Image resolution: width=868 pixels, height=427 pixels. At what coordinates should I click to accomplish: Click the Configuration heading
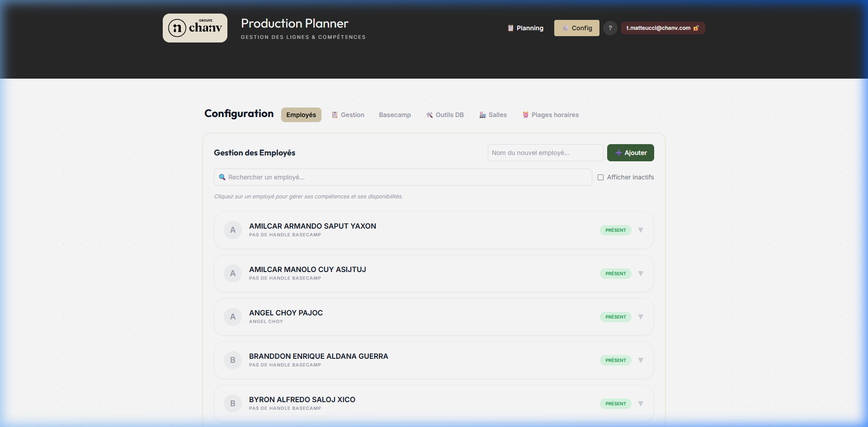click(239, 114)
